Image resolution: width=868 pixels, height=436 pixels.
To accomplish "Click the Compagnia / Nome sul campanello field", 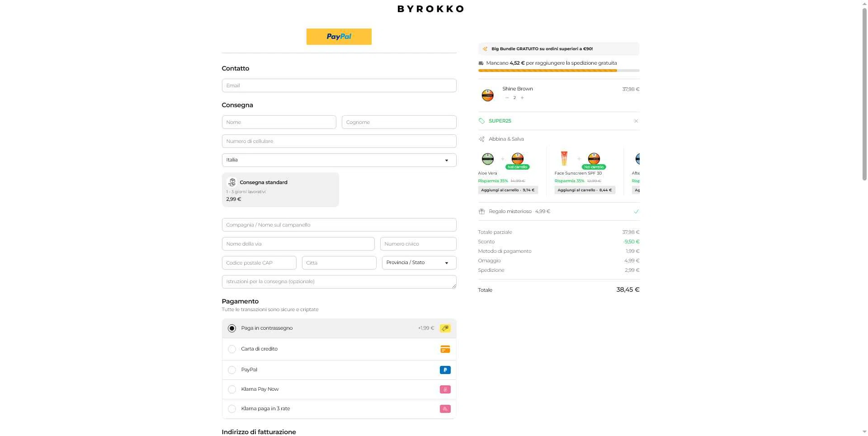I will (339, 225).
